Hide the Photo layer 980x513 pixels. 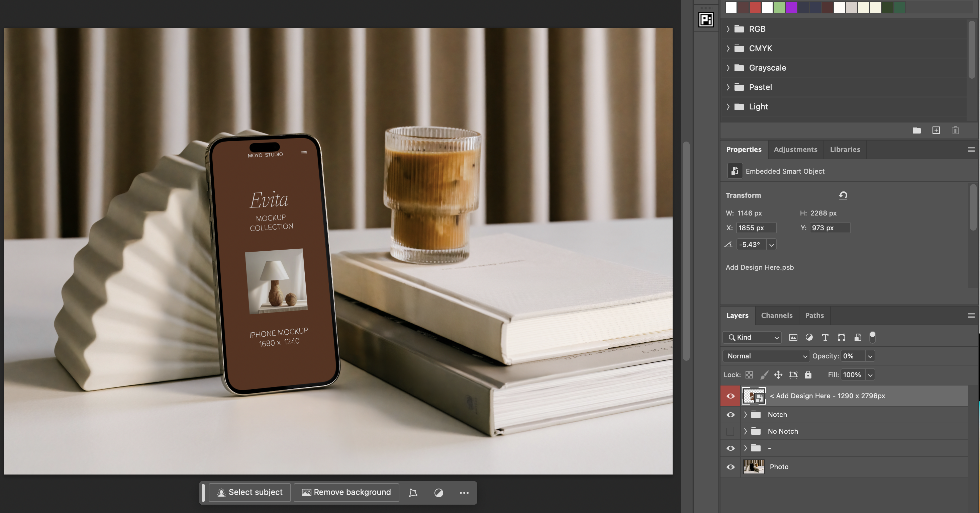pyautogui.click(x=730, y=467)
